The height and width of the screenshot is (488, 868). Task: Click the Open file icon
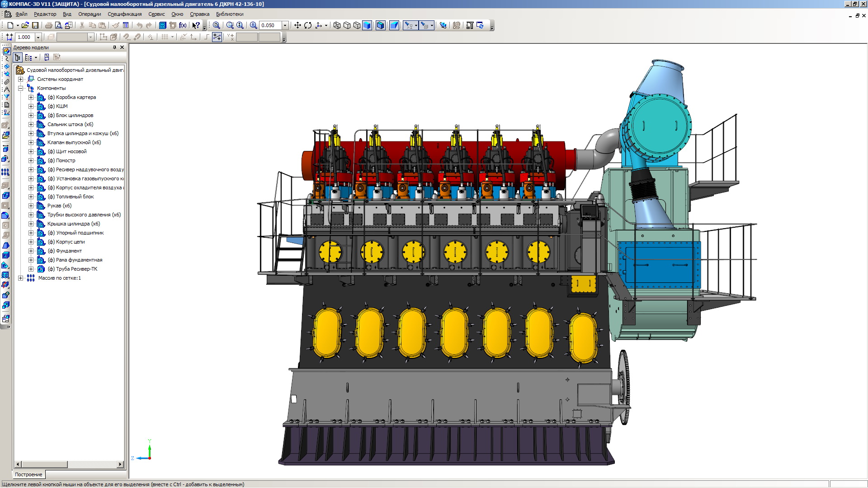[25, 25]
